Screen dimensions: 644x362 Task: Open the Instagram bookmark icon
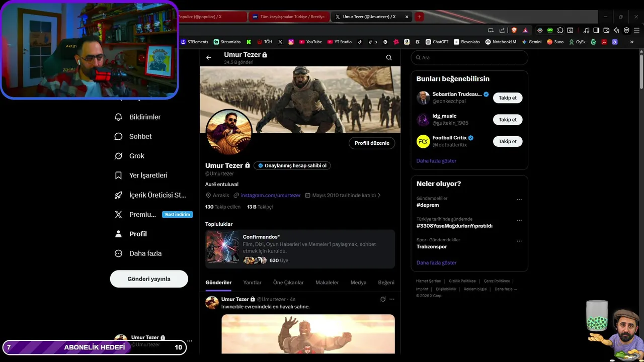coord(291,42)
